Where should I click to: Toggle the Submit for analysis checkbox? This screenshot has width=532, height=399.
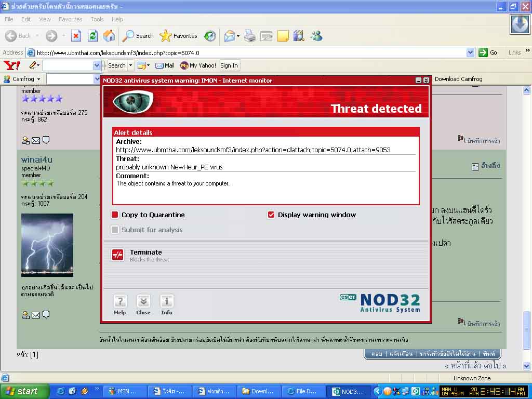115,230
